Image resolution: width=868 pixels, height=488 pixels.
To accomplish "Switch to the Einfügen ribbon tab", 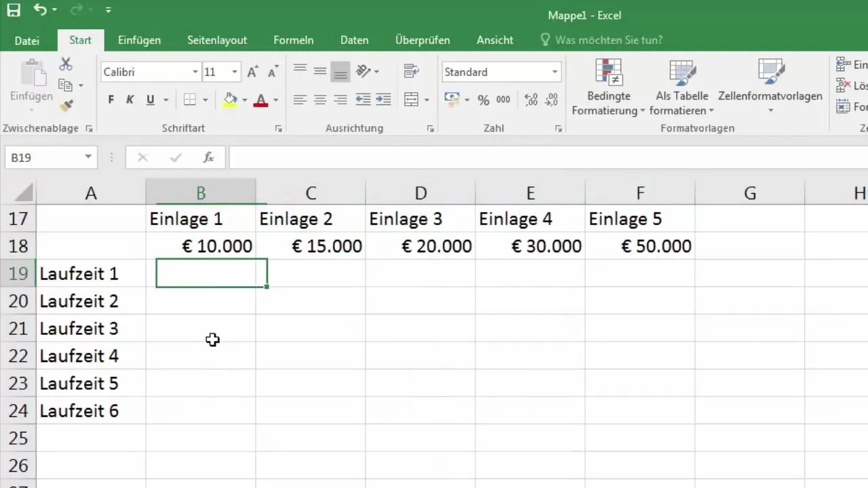I will tap(139, 40).
